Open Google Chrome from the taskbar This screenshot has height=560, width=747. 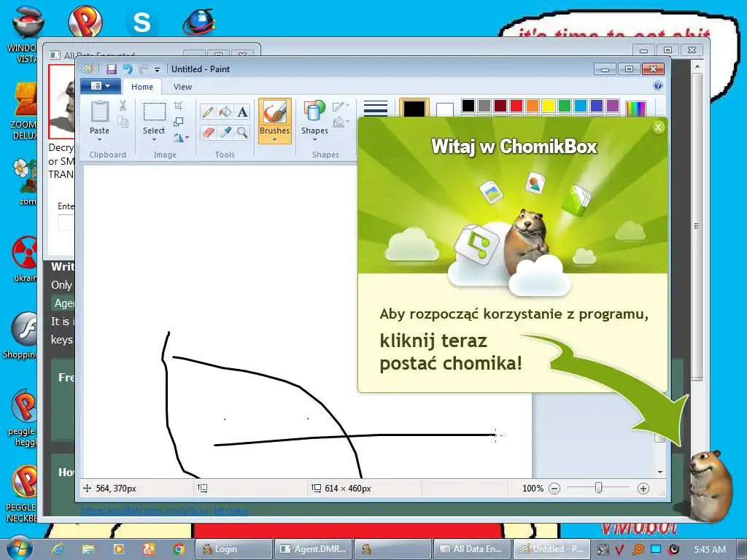pos(179,549)
